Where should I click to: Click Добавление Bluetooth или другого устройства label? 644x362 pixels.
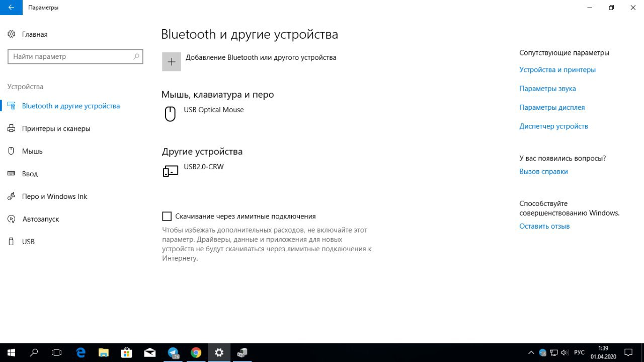[261, 57]
